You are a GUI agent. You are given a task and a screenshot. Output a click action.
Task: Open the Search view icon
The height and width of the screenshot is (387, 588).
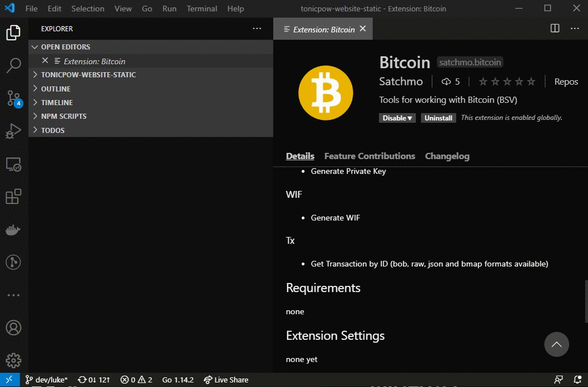[x=14, y=65]
